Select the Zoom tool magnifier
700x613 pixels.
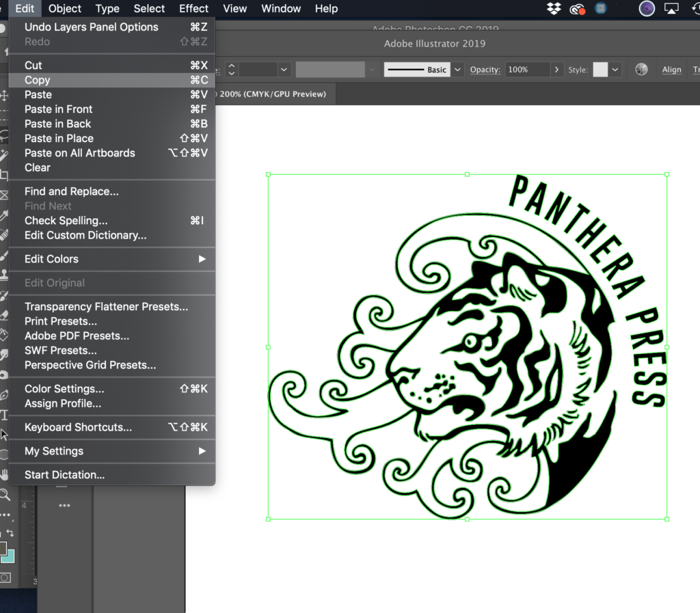pos(5,494)
